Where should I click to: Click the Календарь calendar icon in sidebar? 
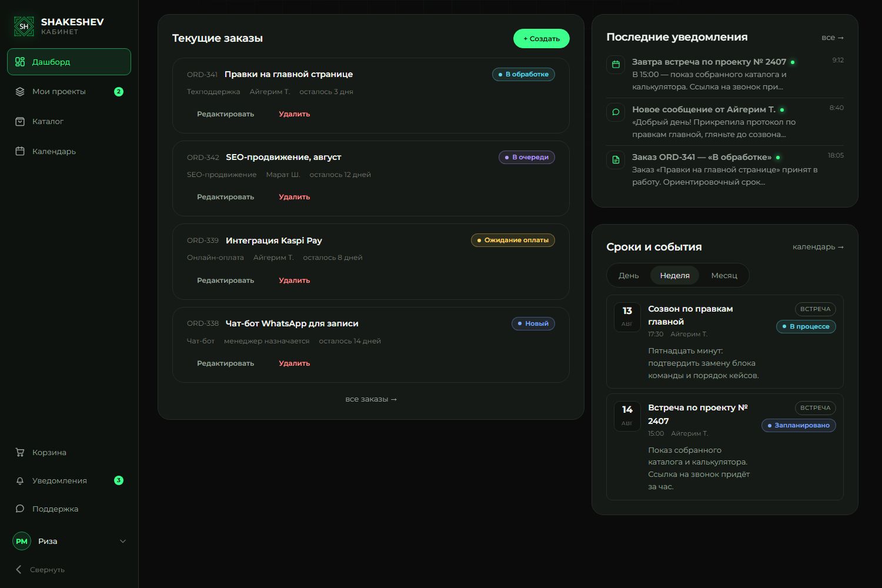pos(20,151)
